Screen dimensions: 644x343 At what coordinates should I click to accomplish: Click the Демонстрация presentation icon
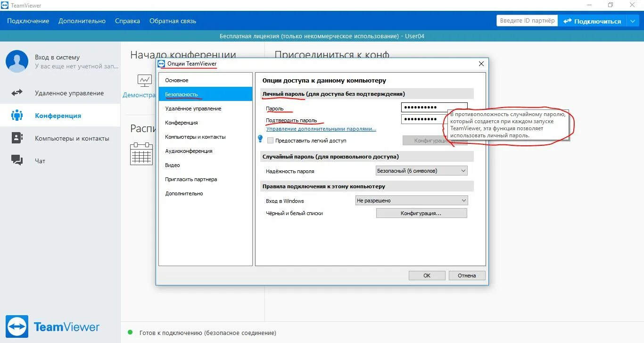pos(145,81)
